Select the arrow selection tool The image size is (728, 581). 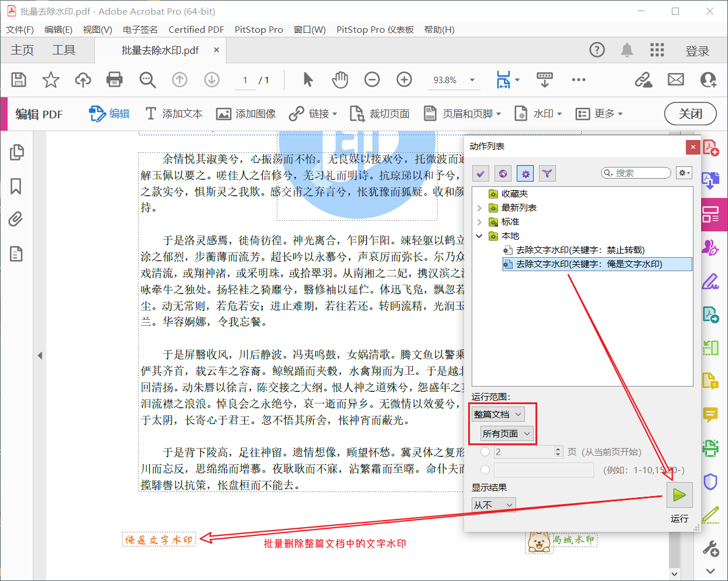click(x=308, y=80)
